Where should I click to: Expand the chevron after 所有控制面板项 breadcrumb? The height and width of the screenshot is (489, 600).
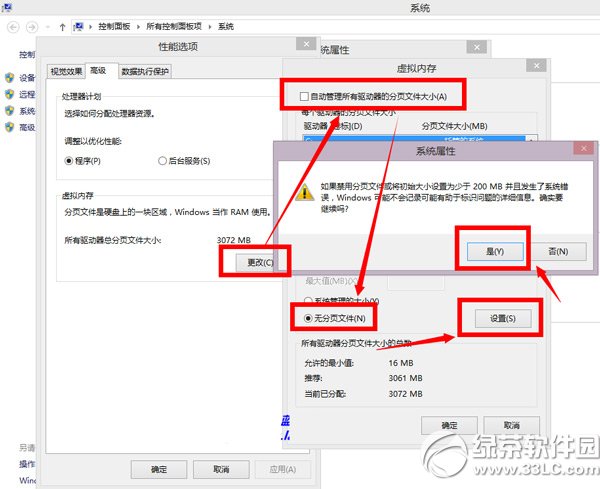210,27
